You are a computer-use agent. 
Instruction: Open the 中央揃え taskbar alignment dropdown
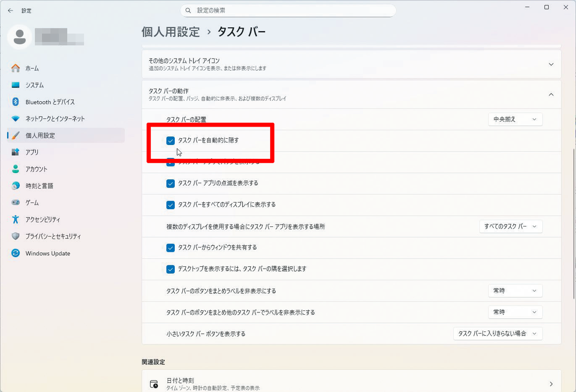[x=515, y=119]
